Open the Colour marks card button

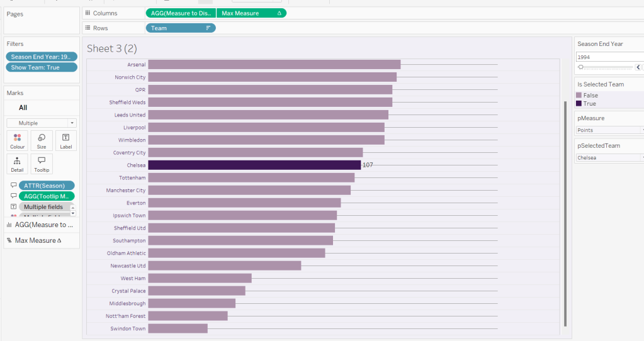(18, 140)
